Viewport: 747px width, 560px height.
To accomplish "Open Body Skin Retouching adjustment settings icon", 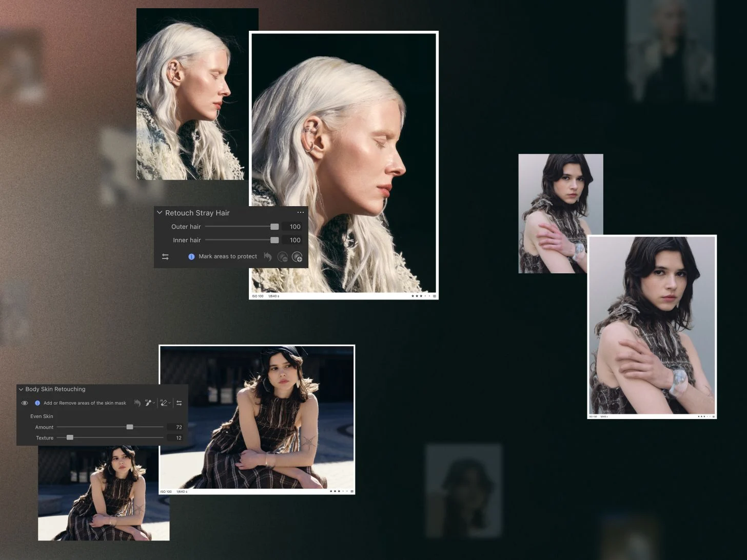I will 179,403.
